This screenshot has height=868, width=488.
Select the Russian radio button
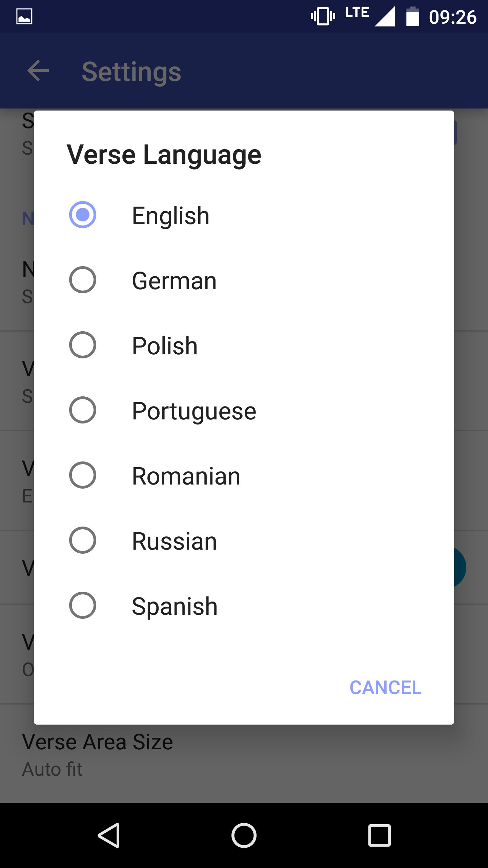(x=83, y=540)
